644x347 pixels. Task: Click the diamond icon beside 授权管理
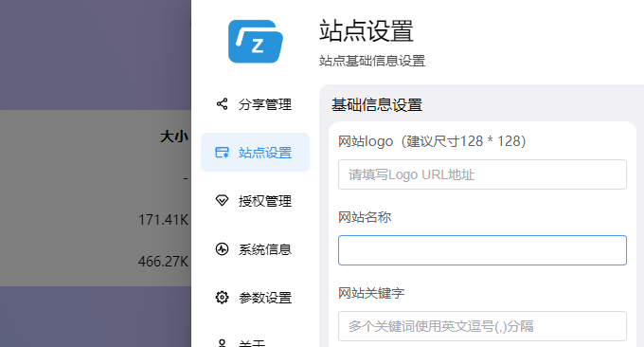tap(222, 201)
